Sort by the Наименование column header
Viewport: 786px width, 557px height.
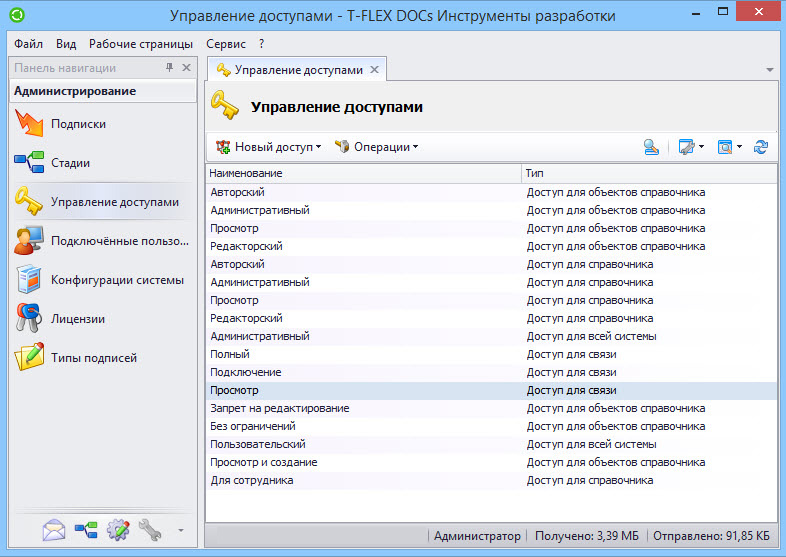(x=363, y=173)
